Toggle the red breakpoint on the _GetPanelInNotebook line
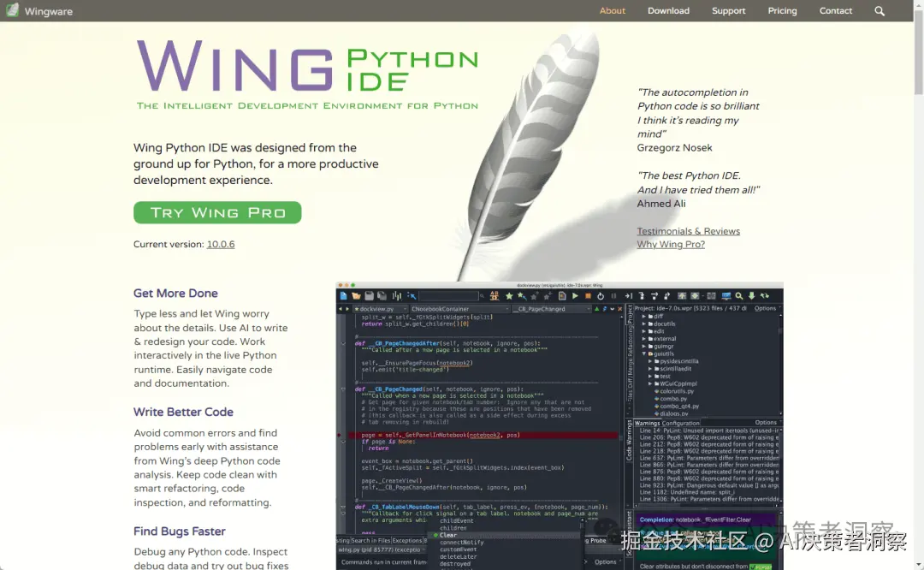 [x=339, y=435]
